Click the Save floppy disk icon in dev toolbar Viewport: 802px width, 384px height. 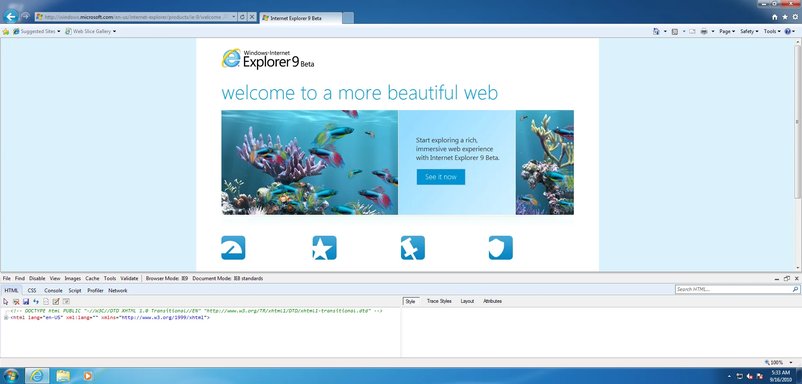pyautogui.click(x=26, y=302)
